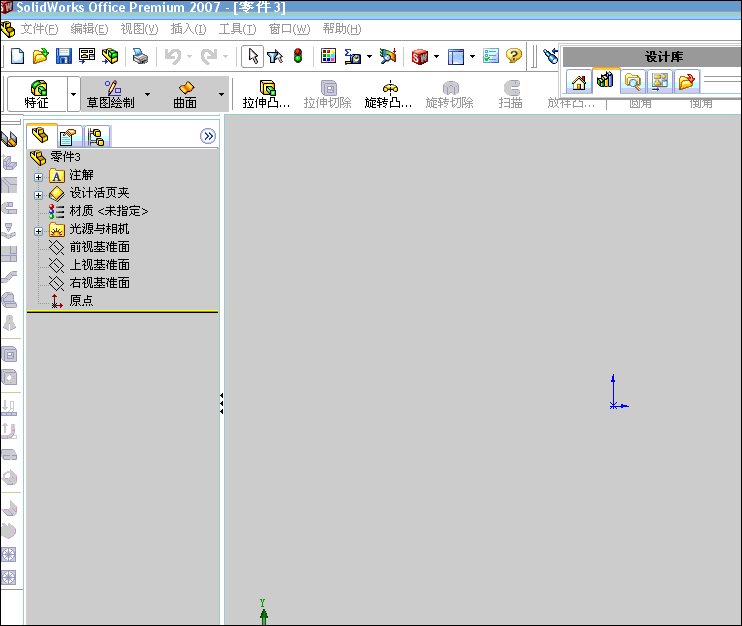
Task: Open the 视图(V) menu
Action: pos(139,29)
